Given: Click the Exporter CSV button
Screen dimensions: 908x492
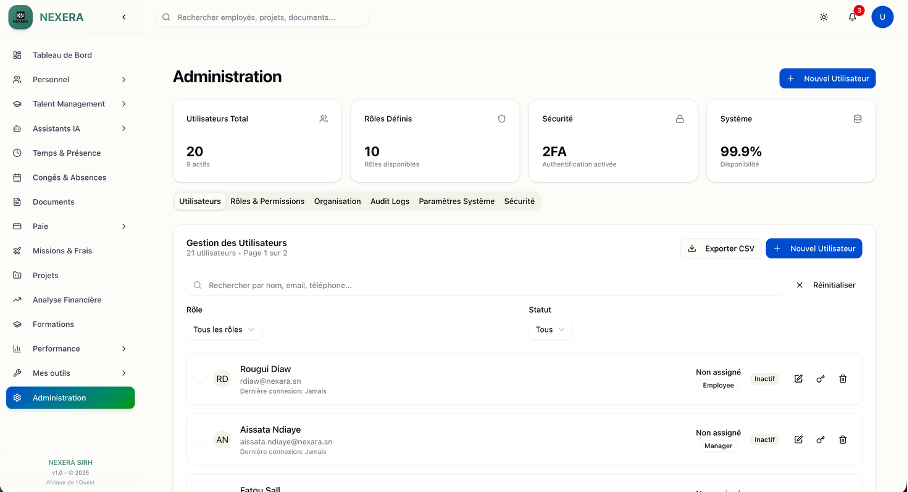Looking at the screenshot, I should [720, 248].
